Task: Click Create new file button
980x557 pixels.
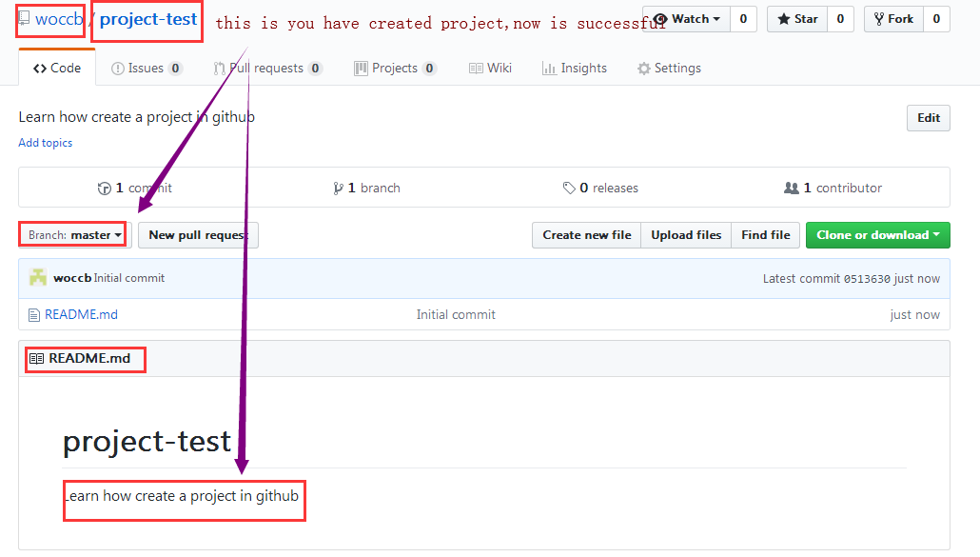Action: (x=587, y=235)
